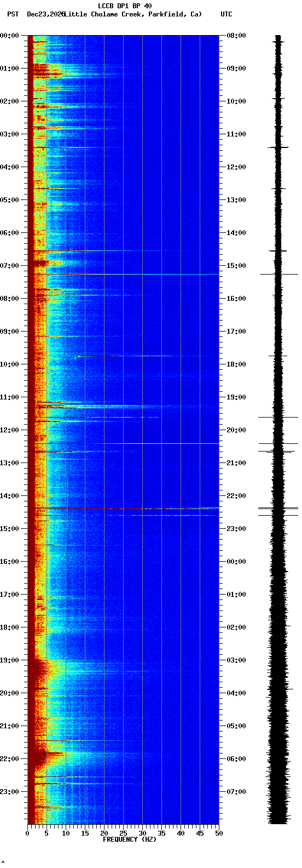Click "23:00" on the UTC time axis
The image size is (302, 868).
pos(236,529)
